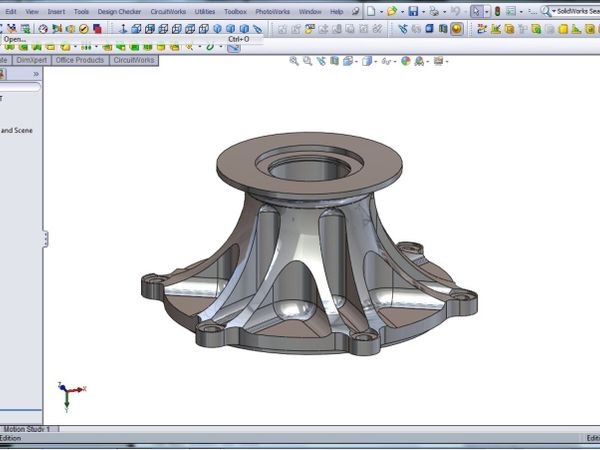Screen dimensions: 600x450
Task: Click the Normal To view icon
Action: point(123,29)
